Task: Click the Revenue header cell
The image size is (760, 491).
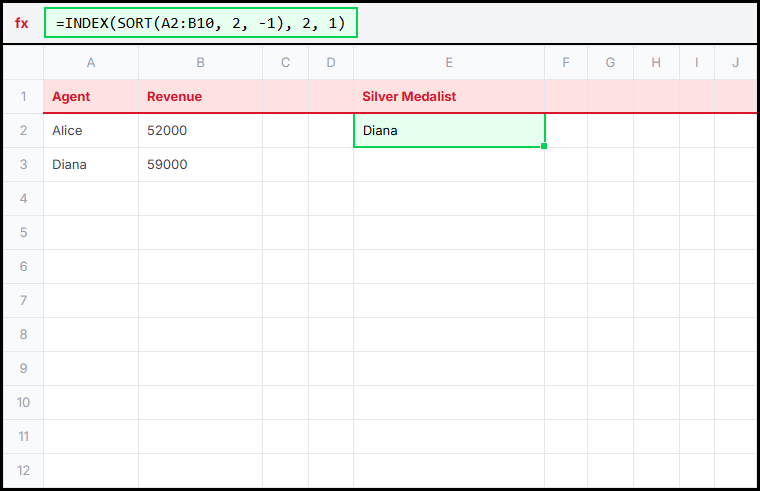Action: click(200, 97)
